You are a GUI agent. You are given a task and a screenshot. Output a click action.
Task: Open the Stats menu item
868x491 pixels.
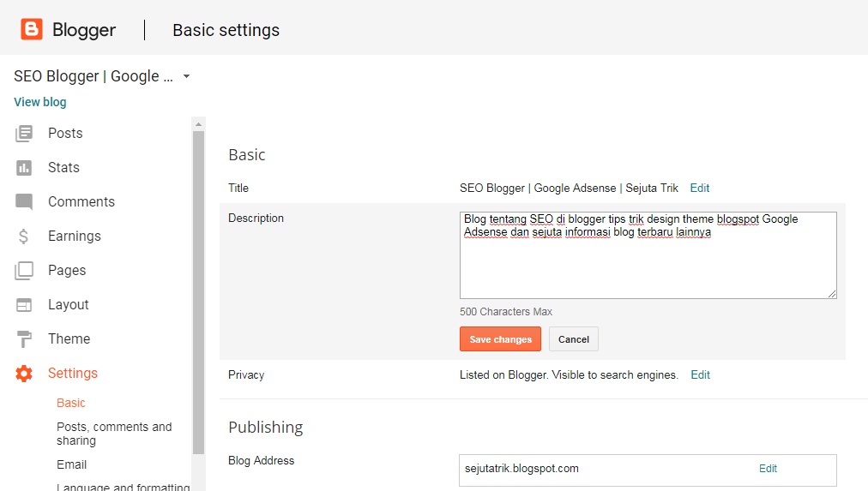(x=63, y=168)
